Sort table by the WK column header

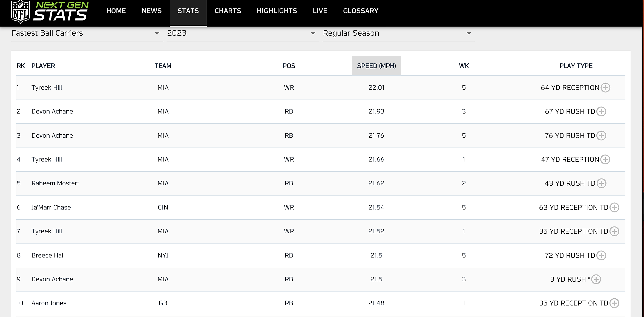click(464, 66)
